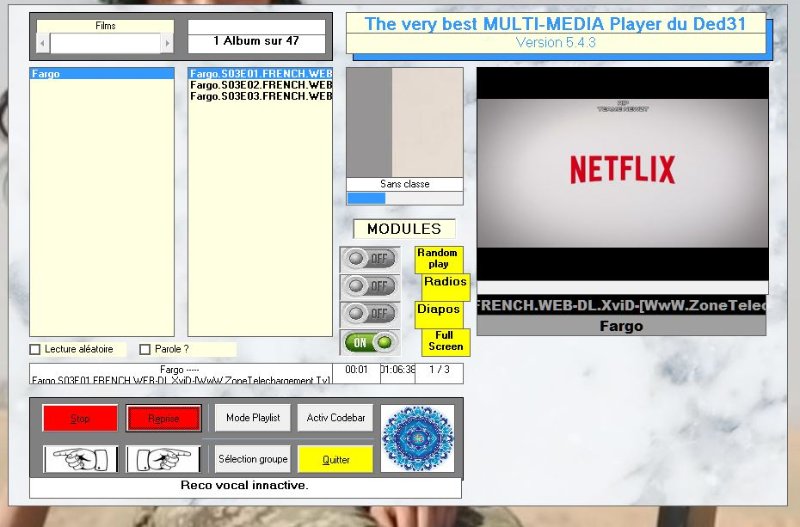Click the blue mandala image
This screenshot has height=527, width=800.
[x=417, y=438]
